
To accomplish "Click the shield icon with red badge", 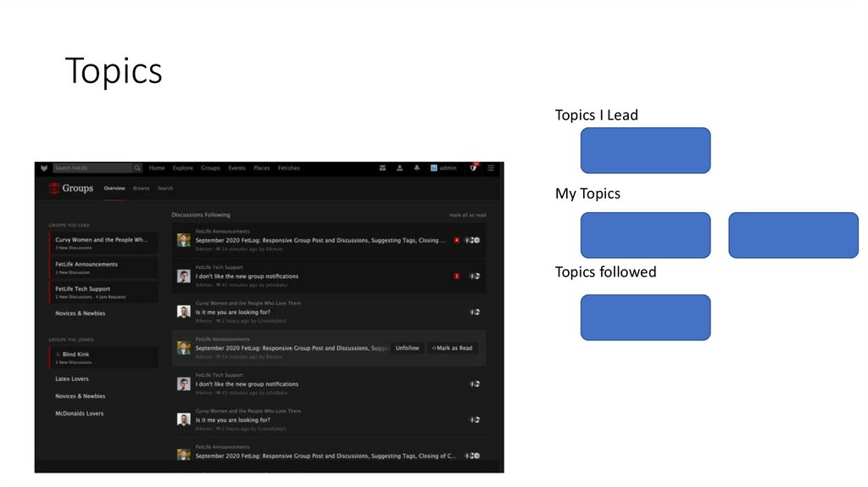I will pos(474,167).
